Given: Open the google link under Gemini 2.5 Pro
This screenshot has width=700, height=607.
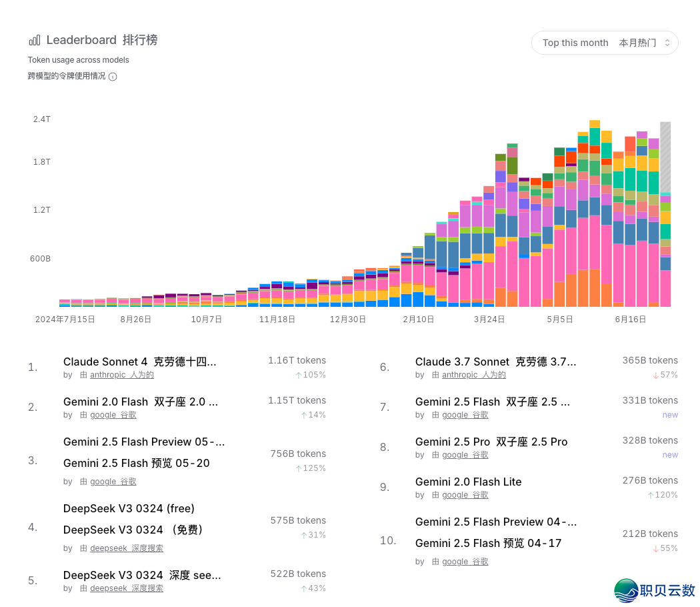Looking at the screenshot, I should tap(465, 455).
